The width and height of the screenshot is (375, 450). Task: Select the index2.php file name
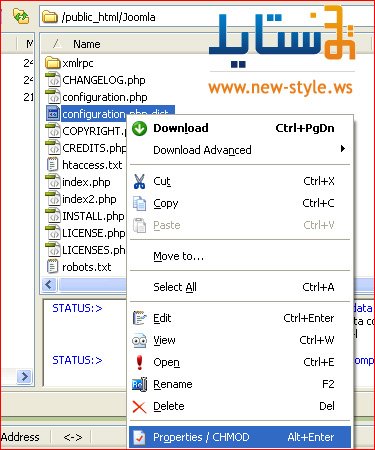pyautogui.click(x=89, y=199)
